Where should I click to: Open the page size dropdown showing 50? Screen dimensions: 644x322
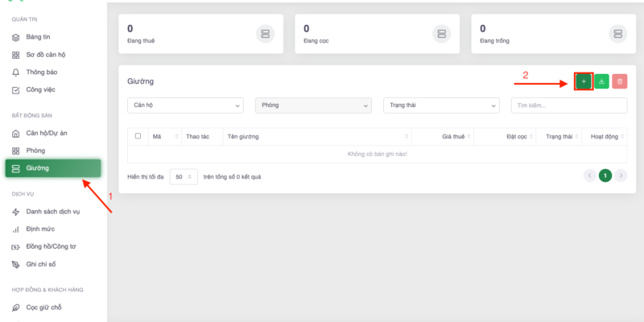[x=184, y=175]
